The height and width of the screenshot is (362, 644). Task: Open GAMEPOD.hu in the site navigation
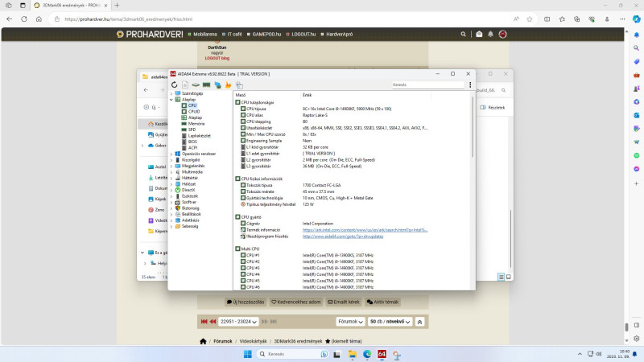tap(266, 34)
